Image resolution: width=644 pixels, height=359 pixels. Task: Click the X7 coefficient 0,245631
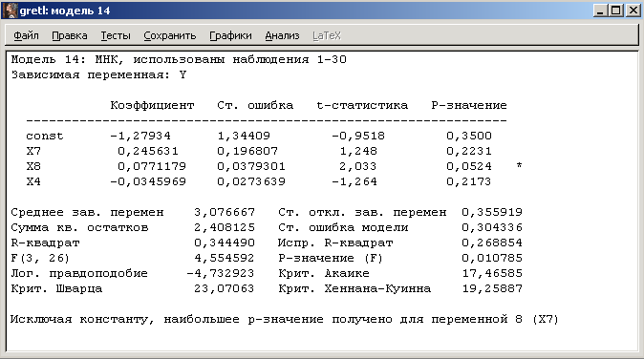point(148,151)
